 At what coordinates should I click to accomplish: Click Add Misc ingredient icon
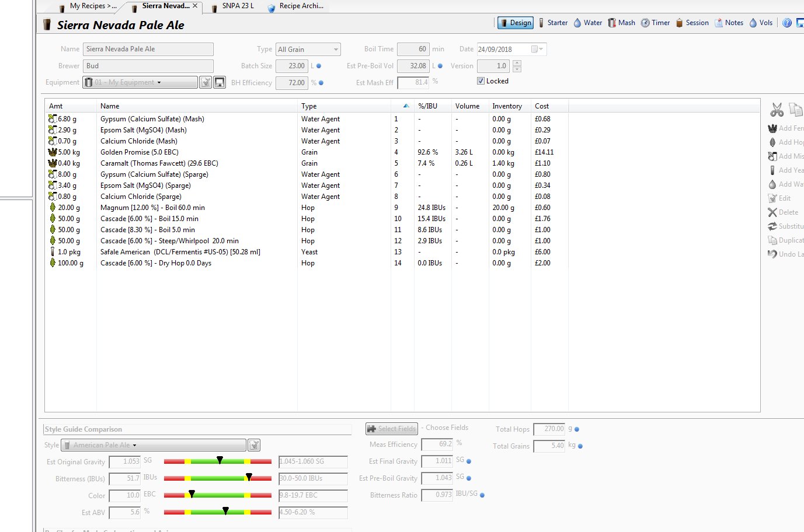[772, 156]
